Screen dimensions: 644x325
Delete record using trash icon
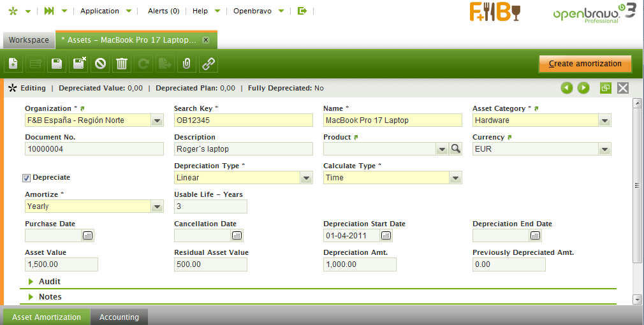(122, 64)
